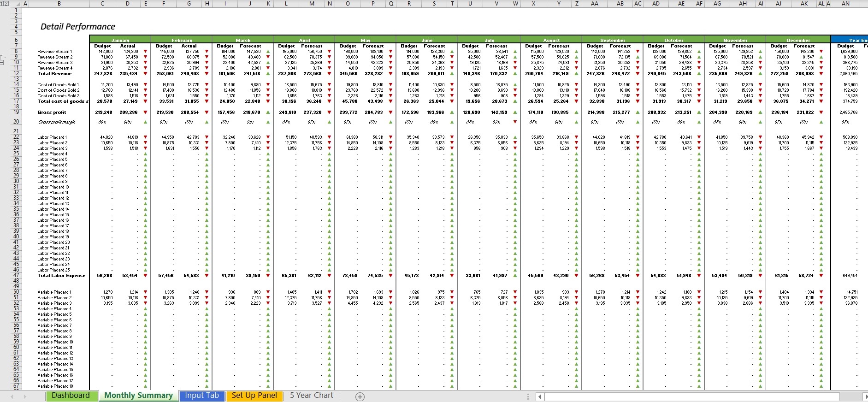
Task: Click the New Sheet plus icon
Action: pyautogui.click(x=360, y=396)
